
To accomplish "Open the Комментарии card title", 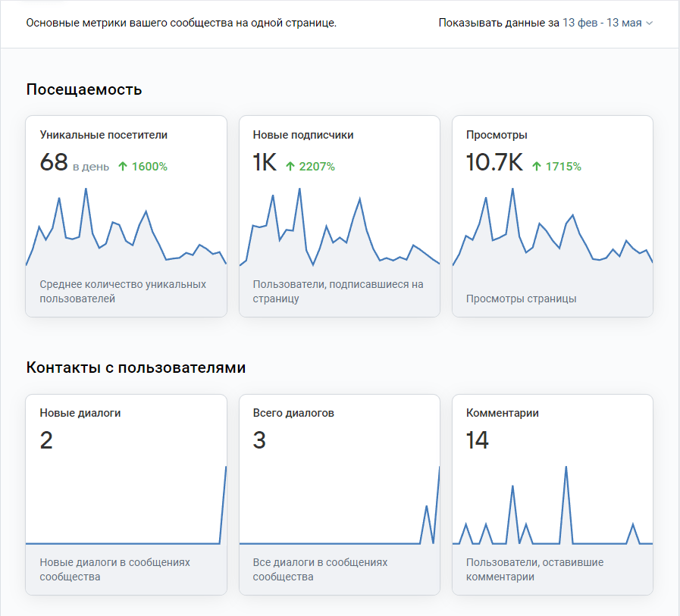I will [x=503, y=413].
